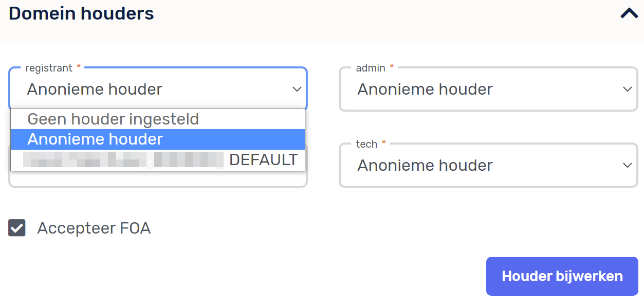Click the 'tech' field label

(366, 144)
